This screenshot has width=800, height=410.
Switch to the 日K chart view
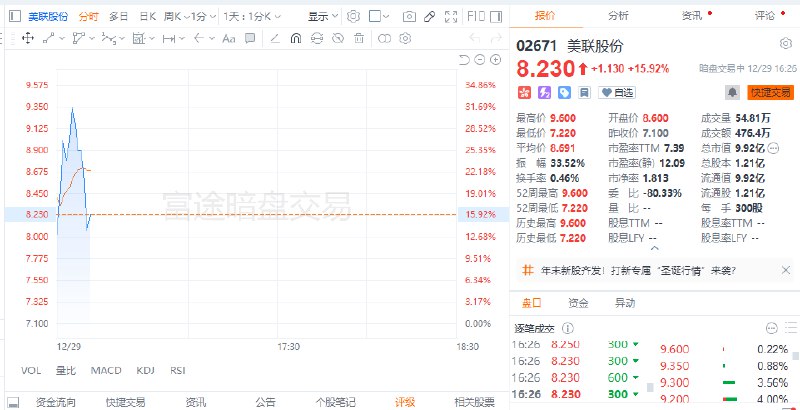click(x=147, y=17)
